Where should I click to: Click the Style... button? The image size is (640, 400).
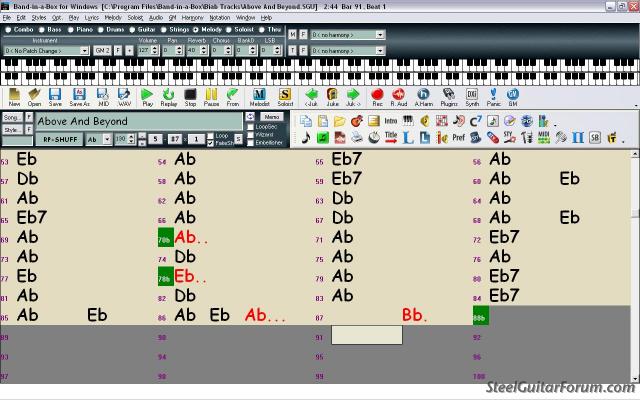coord(12,130)
